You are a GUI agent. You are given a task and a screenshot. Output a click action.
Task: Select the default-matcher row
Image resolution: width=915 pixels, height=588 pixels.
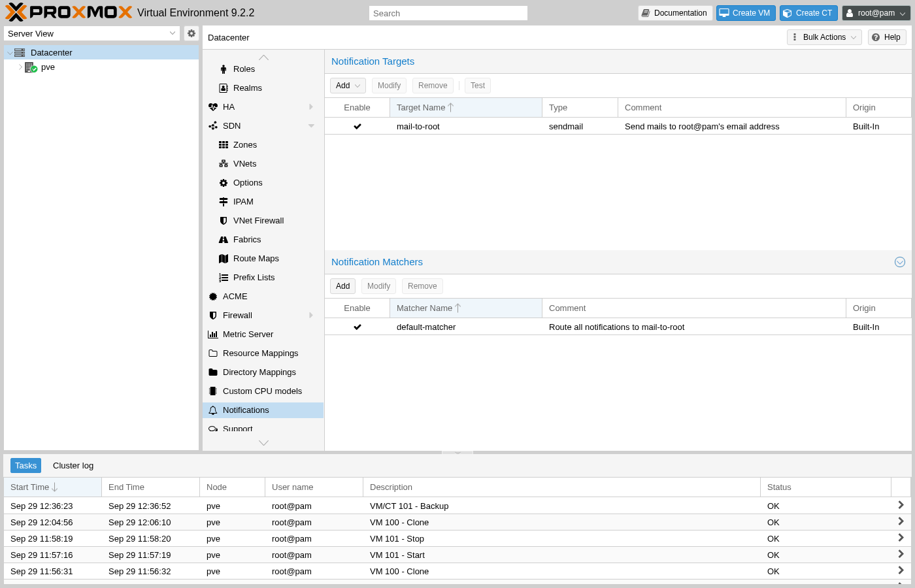618,327
